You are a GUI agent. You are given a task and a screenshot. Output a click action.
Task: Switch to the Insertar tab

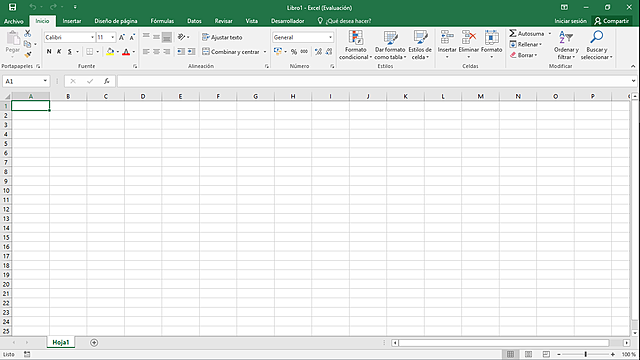pos(72,21)
